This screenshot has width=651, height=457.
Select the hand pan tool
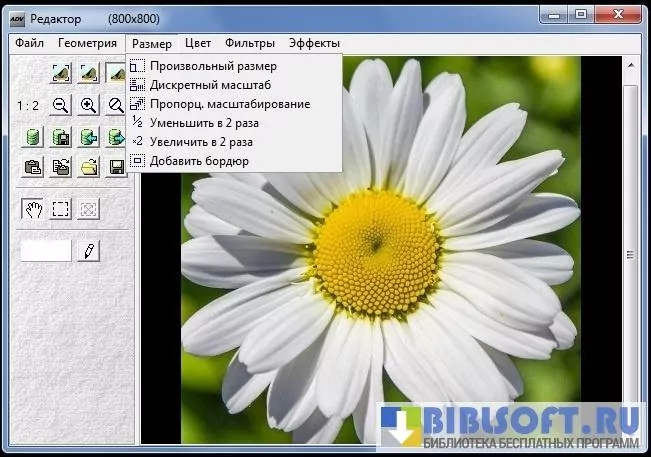point(33,209)
